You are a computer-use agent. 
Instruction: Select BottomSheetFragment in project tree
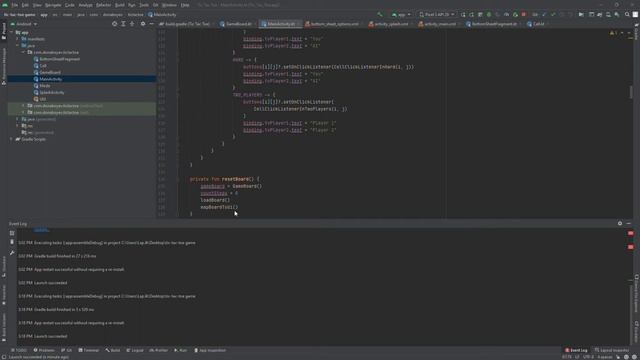click(x=59, y=59)
